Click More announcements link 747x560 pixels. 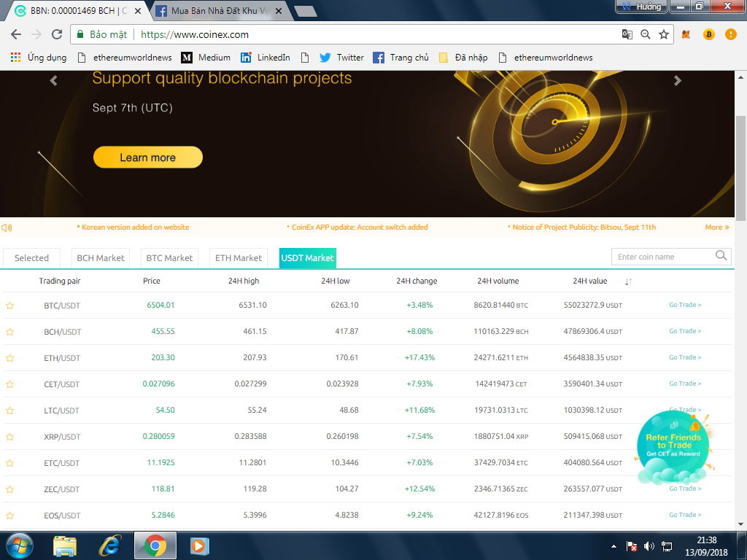click(717, 227)
